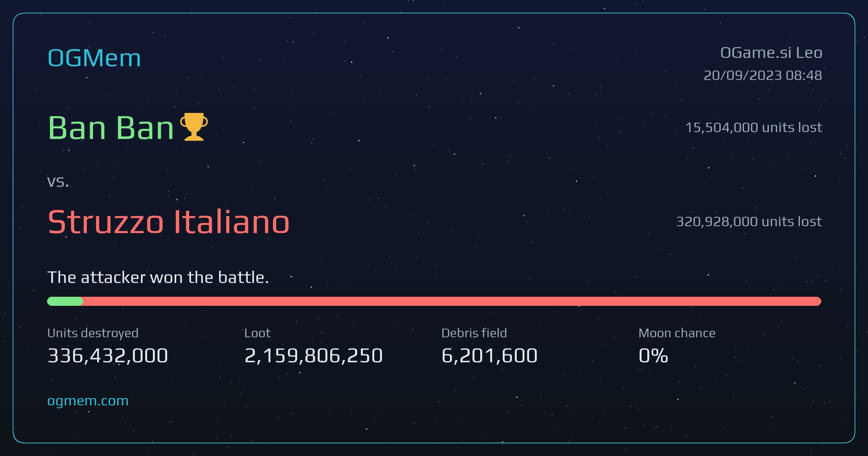Open the ogmem.com link
Screen dimensions: 868x456
(x=88, y=401)
